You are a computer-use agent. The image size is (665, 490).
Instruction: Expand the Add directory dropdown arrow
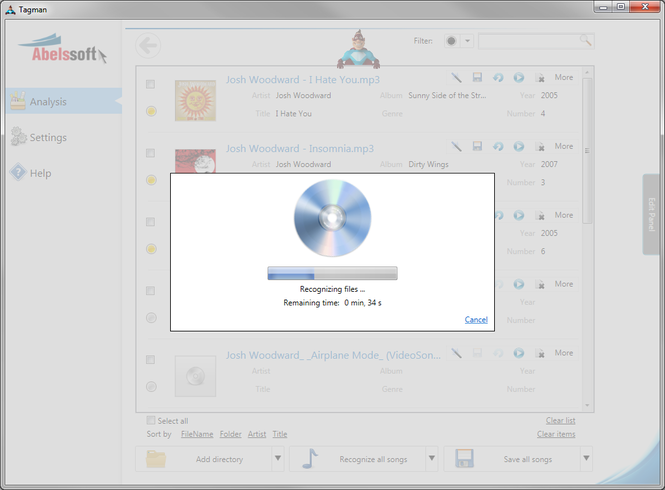278,458
